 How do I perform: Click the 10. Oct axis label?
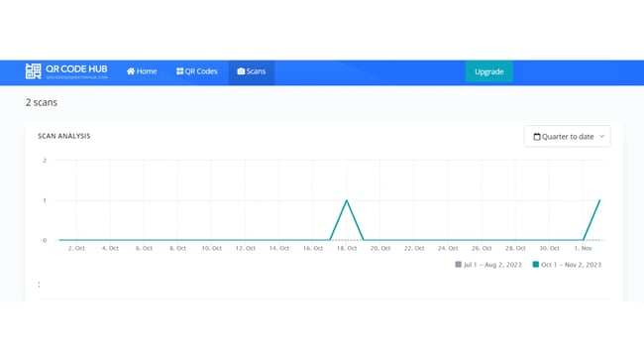coord(211,248)
